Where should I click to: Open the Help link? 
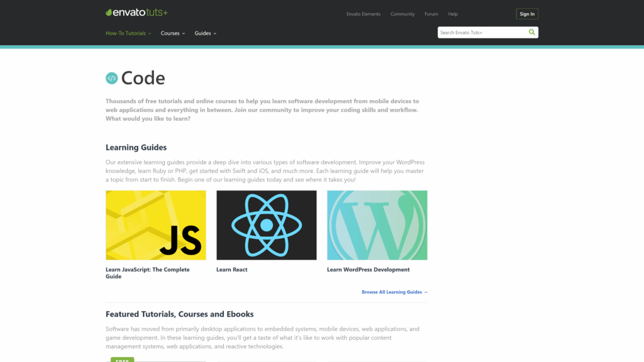click(453, 14)
